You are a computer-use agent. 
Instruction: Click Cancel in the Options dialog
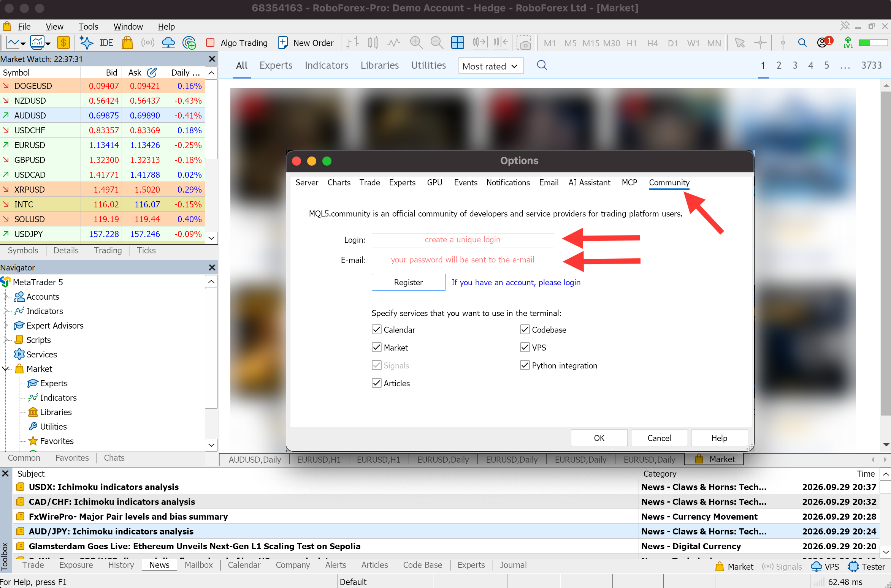[659, 438]
